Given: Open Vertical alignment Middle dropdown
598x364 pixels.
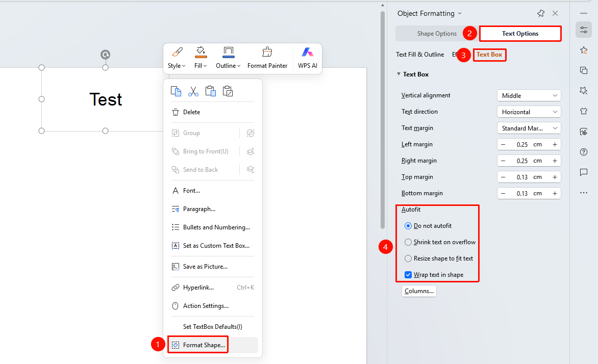Looking at the screenshot, I should (529, 96).
